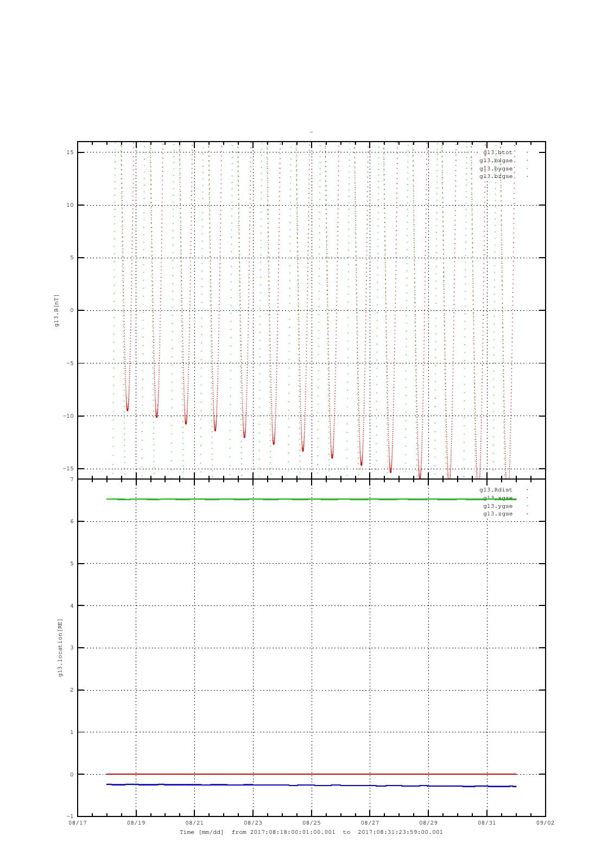Viewport: 614px width, 868px height.
Task: Click the 08/17 date tick label
Action: 78,823
